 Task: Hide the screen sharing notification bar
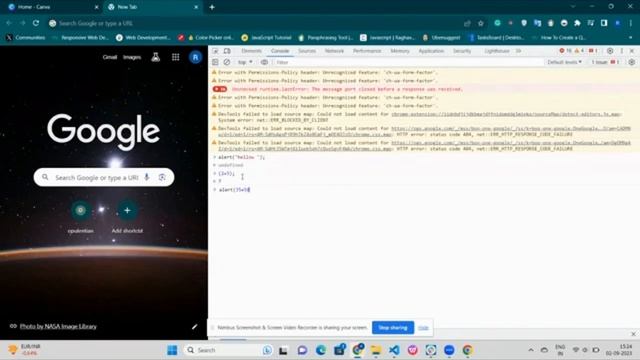[x=423, y=328]
